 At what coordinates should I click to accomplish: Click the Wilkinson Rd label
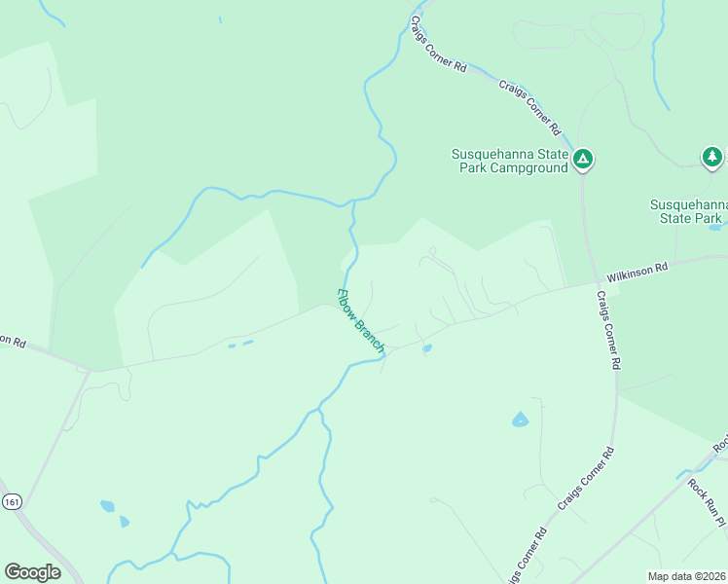pyautogui.click(x=637, y=272)
